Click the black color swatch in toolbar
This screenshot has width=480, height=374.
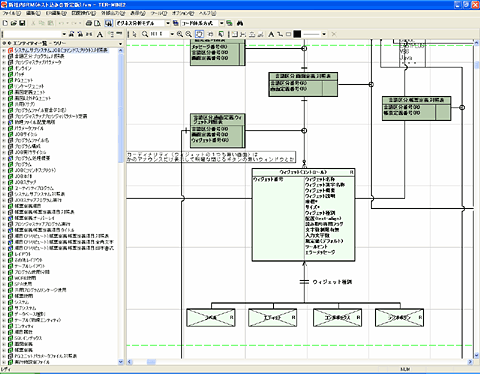tap(297, 34)
